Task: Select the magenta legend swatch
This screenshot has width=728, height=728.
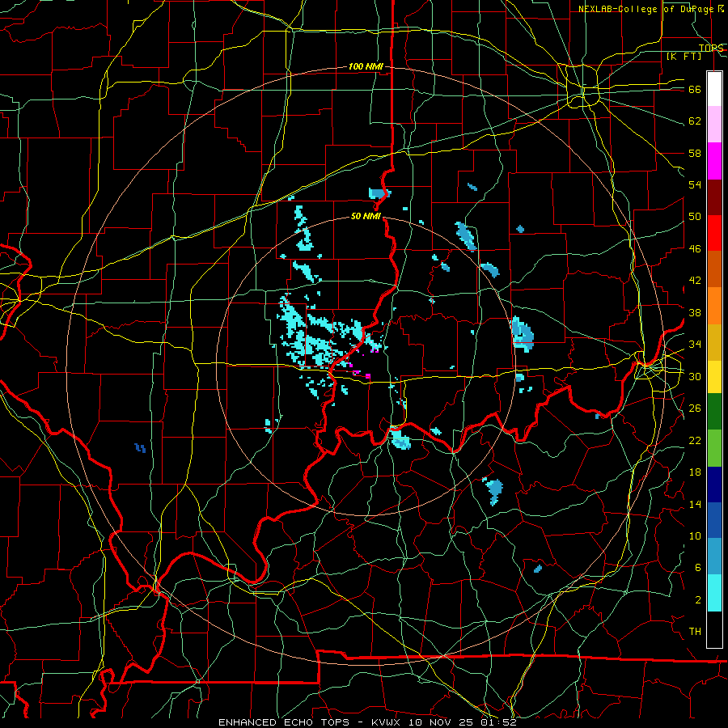Action: pos(714,161)
